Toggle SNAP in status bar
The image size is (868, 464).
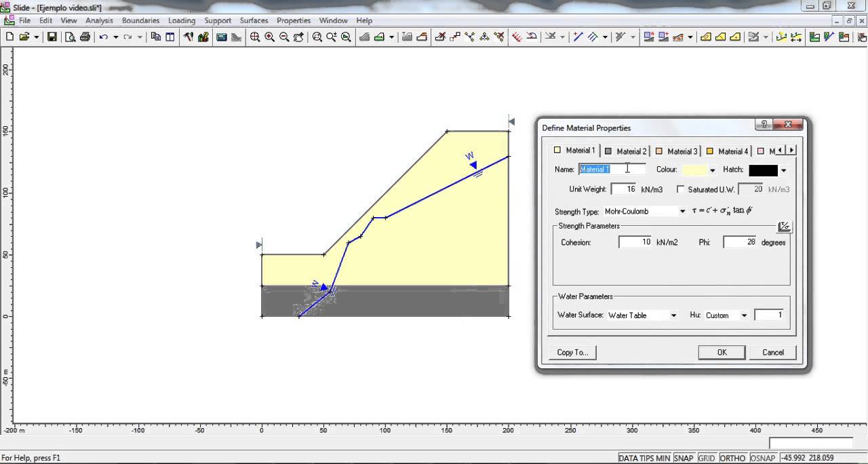pyautogui.click(x=684, y=458)
